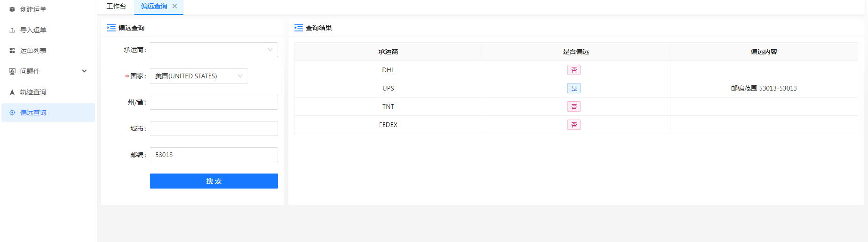Click the 轨迹查询 navigation arrow icon
This screenshot has width=868, height=242.
(12, 92)
